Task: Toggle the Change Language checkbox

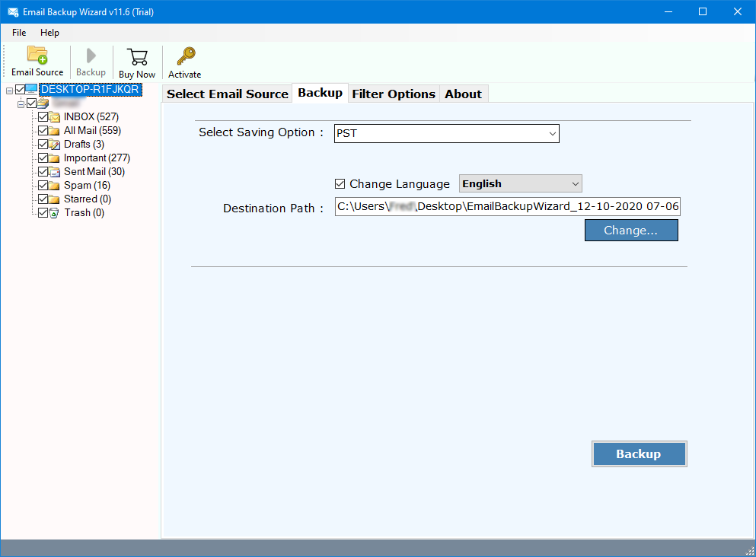Action: coord(340,183)
